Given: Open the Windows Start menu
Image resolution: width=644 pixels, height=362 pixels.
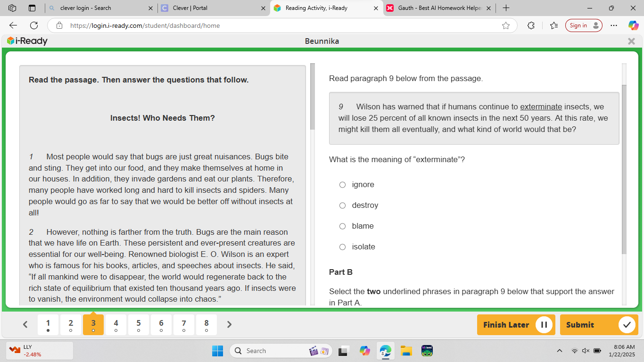Looking at the screenshot, I should tap(217, 351).
